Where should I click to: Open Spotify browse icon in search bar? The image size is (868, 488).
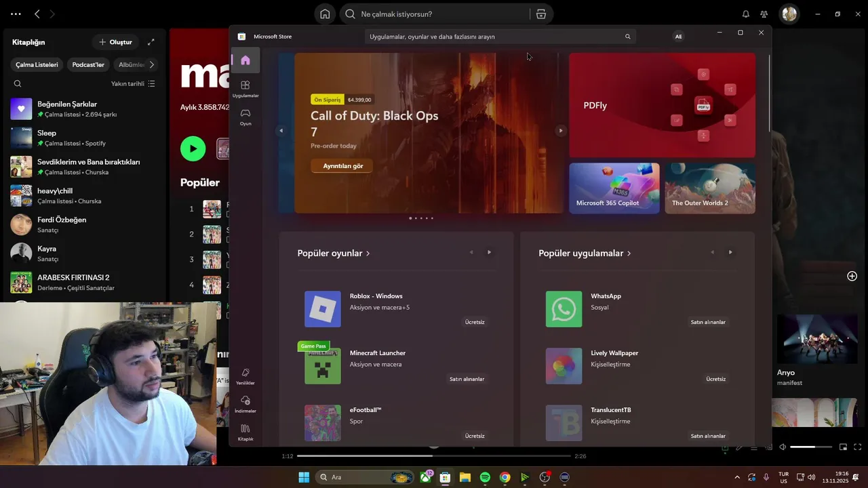(540, 14)
